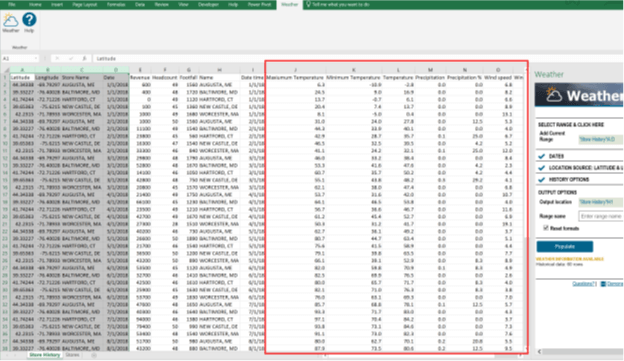This screenshot has width=624, height=361.
Task: Select column H header
Action: coord(219,70)
